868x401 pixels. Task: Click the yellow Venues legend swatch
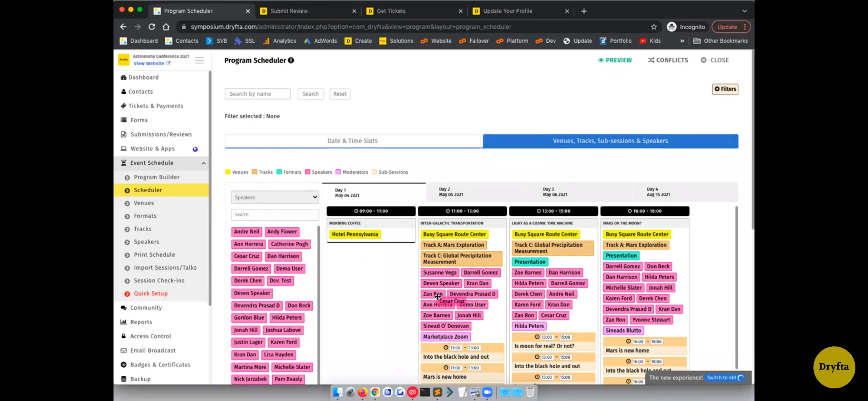228,172
